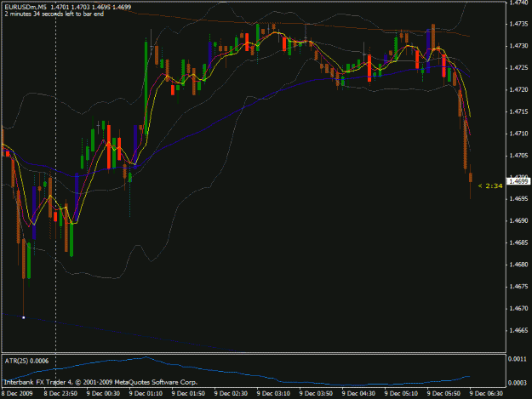Click price level 1.4675 on the axis

pyautogui.click(x=518, y=287)
